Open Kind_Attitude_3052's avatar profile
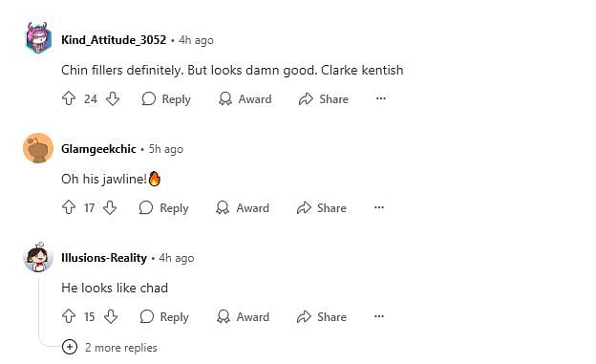 pos(38,38)
